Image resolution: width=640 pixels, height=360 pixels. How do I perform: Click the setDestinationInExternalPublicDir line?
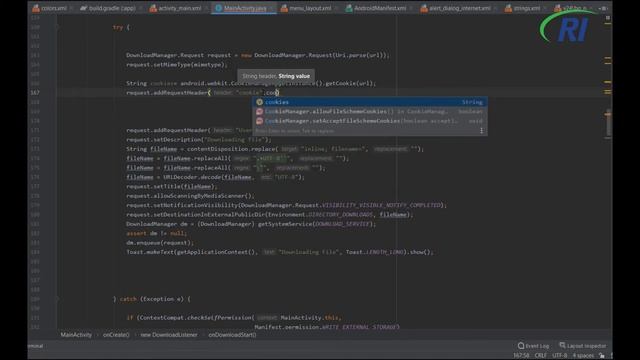269,215
